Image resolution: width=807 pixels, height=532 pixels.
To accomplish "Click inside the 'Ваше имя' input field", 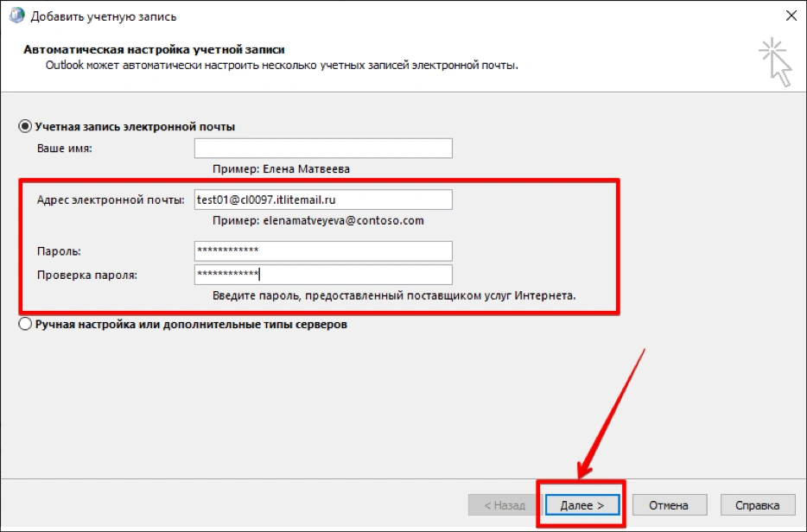I will (x=322, y=147).
